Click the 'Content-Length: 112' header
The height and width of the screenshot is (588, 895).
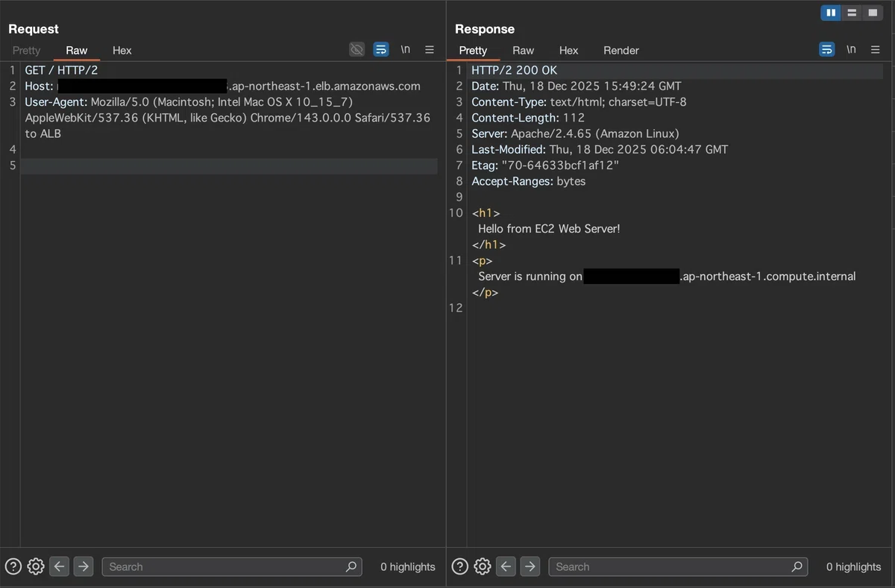528,118
